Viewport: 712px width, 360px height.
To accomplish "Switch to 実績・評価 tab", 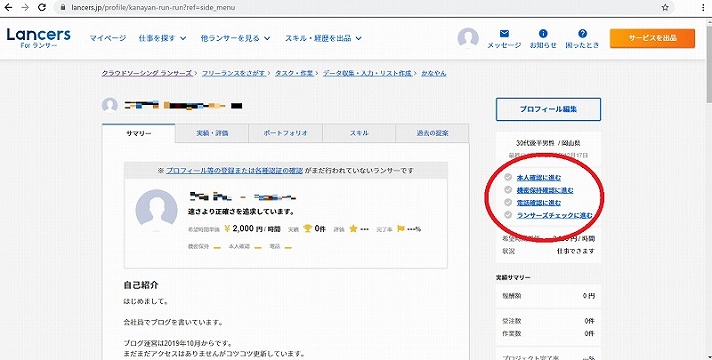I will coord(212,133).
